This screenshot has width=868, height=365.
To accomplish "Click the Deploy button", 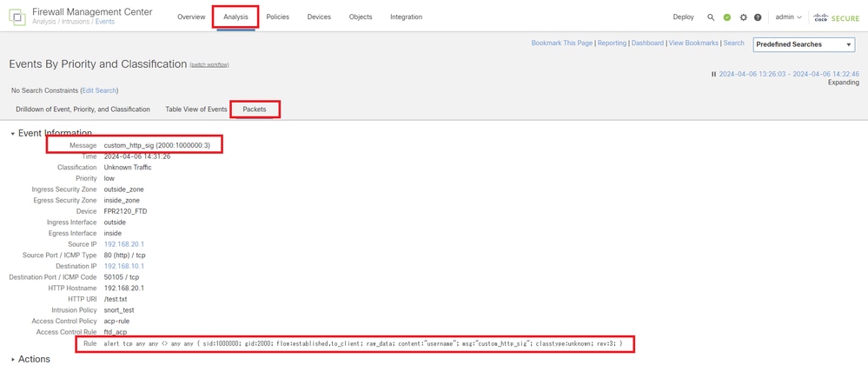I will coord(683,17).
